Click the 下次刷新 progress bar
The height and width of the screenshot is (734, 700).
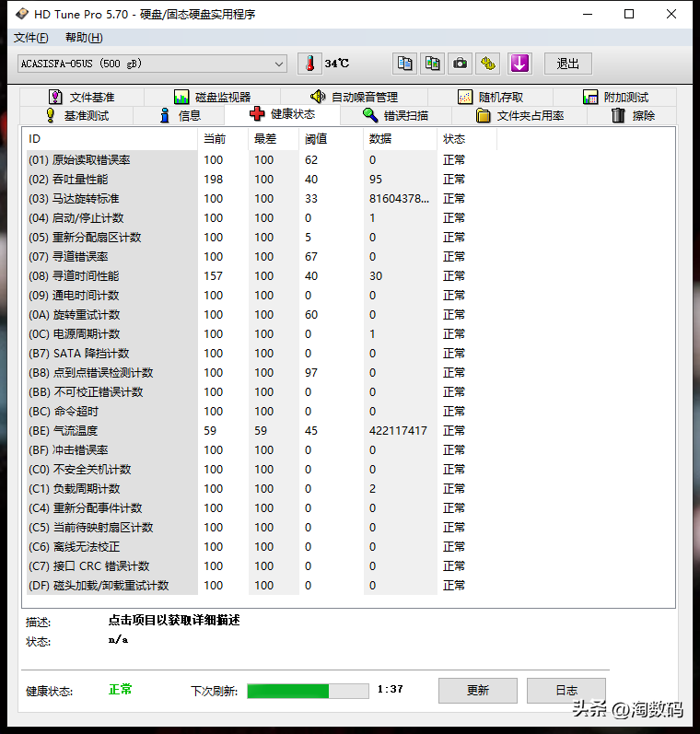[x=309, y=691]
